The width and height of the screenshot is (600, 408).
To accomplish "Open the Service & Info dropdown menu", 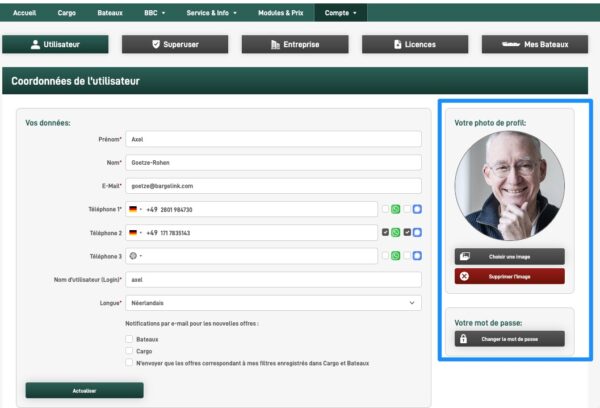I will (212, 13).
